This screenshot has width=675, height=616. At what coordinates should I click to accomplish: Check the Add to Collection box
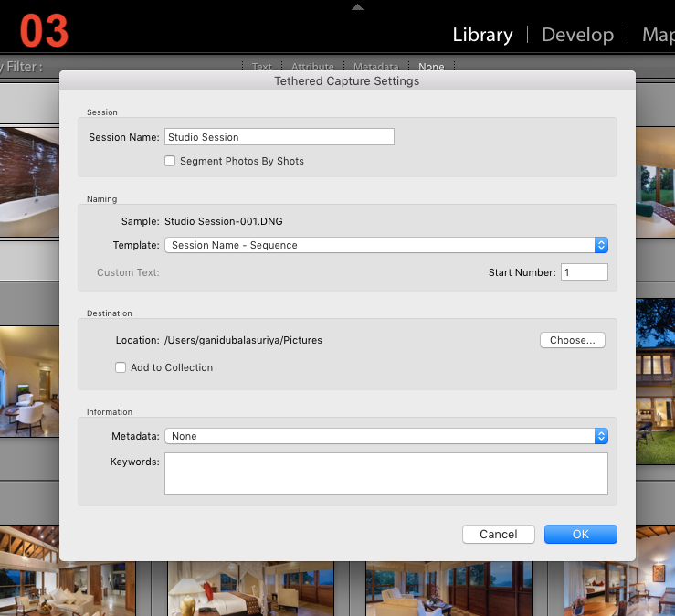click(x=121, y=367)
